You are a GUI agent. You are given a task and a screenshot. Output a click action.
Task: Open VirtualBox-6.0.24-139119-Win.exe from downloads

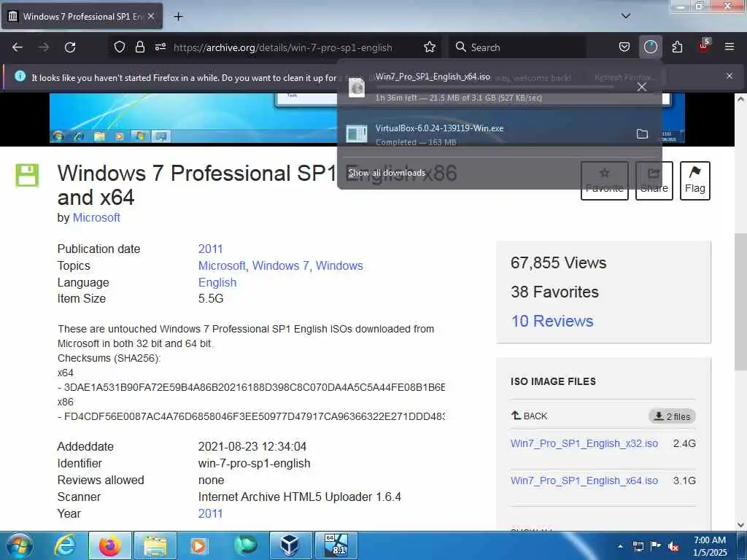[486, 134]
